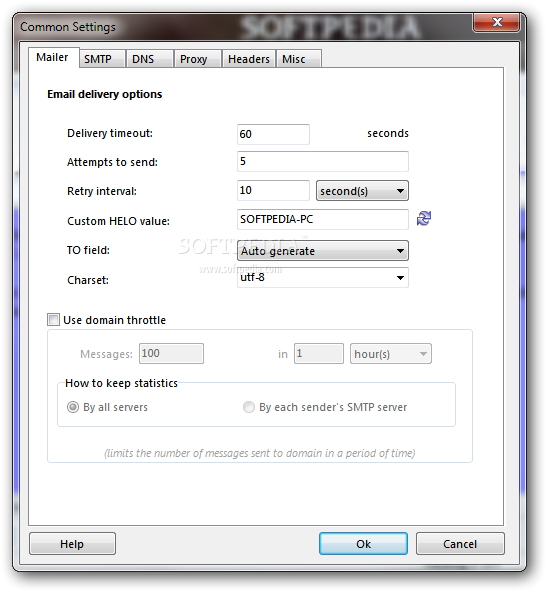Click the Custom HELO value text field
Screen dimensions: 547x592
pos(323,219)
